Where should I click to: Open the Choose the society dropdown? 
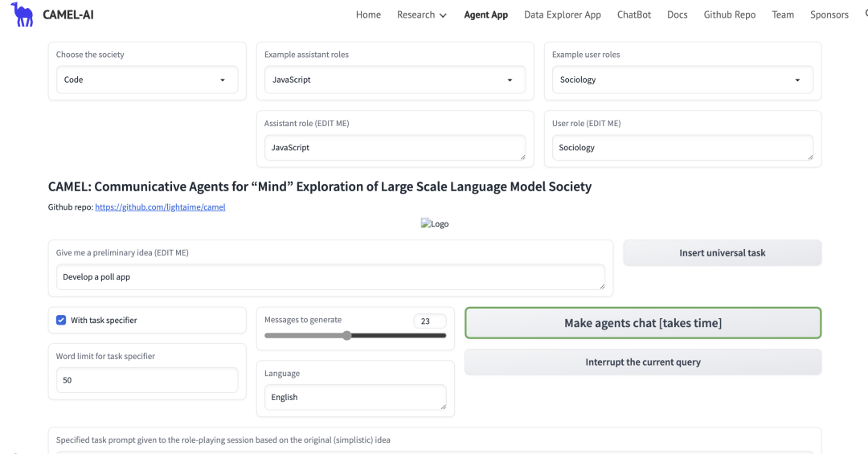point(147,80)
